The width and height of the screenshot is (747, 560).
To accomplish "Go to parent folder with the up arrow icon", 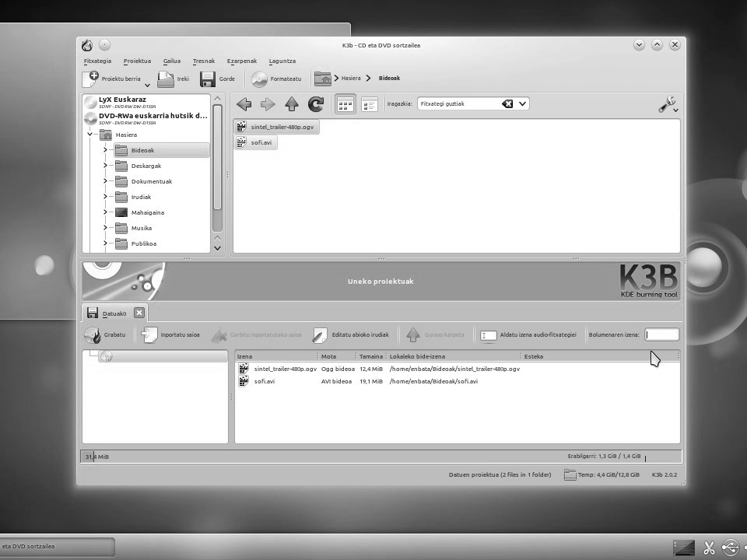I will coord(292,103).
